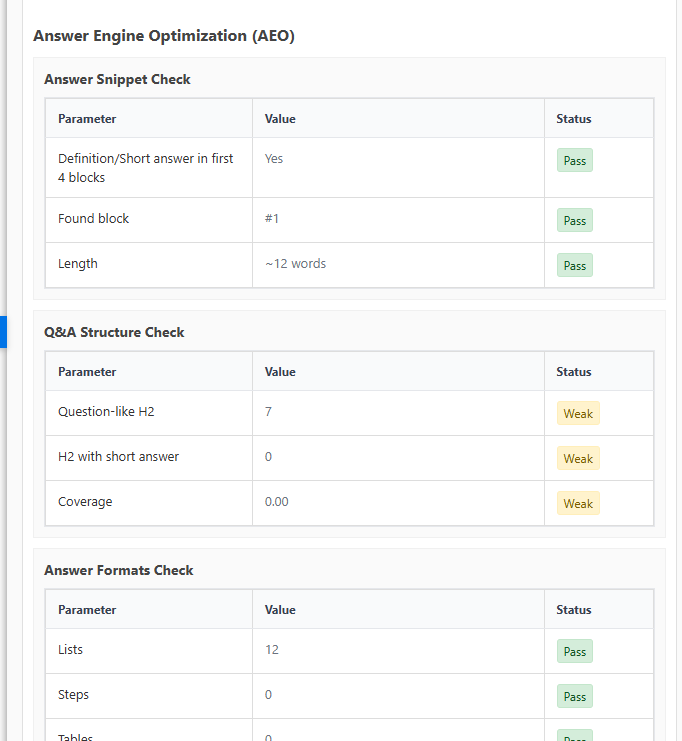Image resolution: width=682 pixels, height=741 pixels.
Task: Click the "Yes" value in Answer Snippet table
Action: 274,158
